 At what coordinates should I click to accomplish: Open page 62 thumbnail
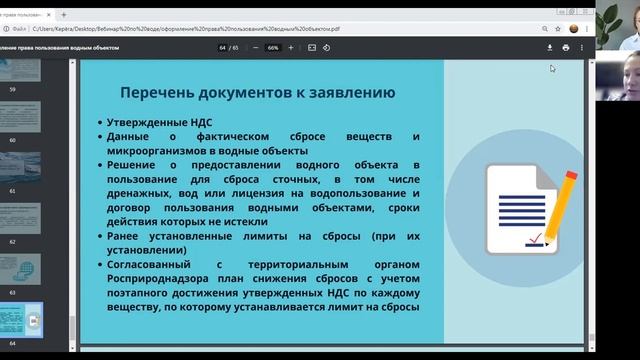(x=20, y=218)
